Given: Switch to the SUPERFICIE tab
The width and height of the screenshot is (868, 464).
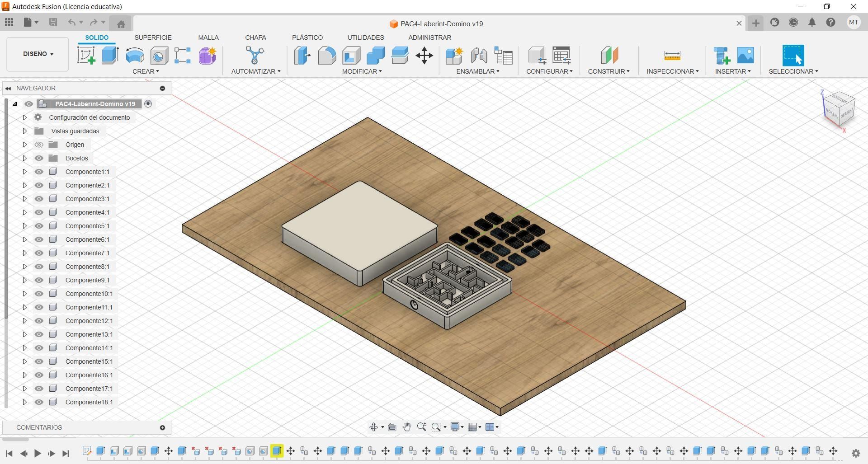Looking at the screenshot, I should (x=153, y=37).
